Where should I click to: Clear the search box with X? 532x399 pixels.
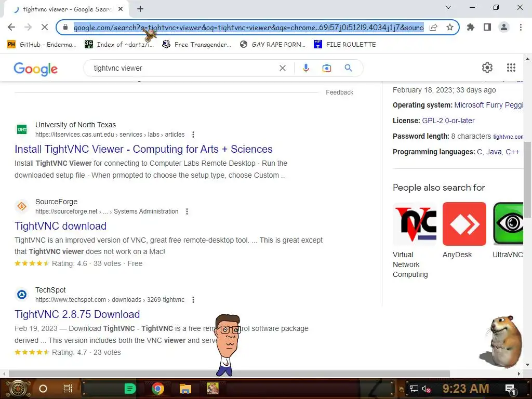point(282,68)
